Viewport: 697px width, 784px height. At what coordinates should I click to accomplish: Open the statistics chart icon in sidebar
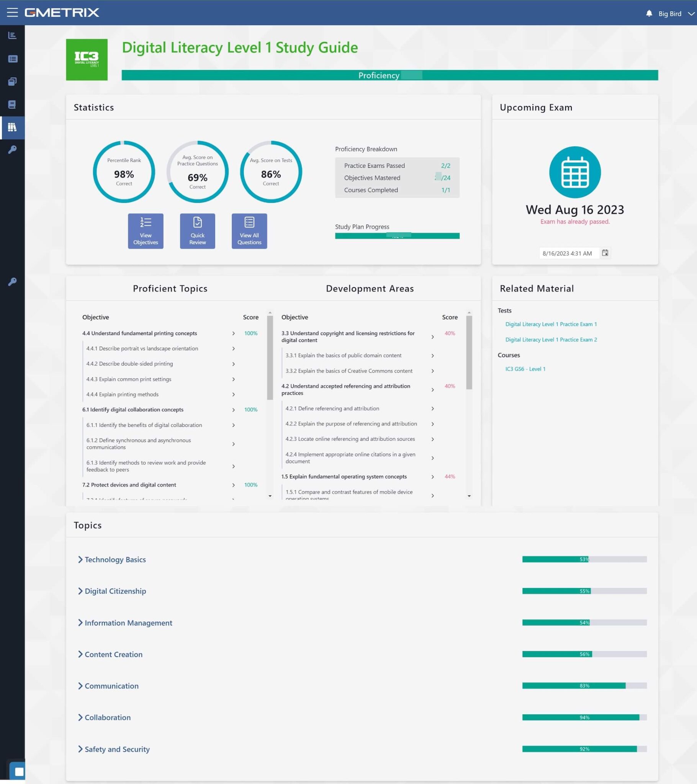point(13,36)
